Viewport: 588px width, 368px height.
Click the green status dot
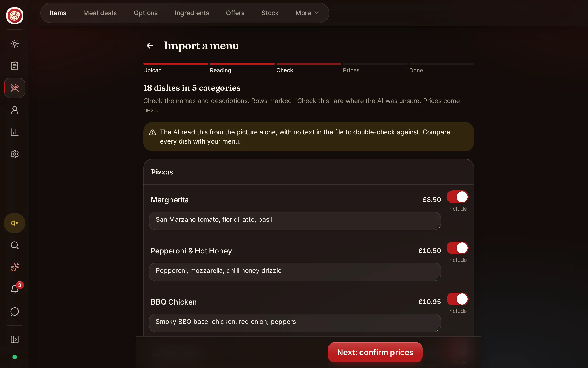click(14, 357)
